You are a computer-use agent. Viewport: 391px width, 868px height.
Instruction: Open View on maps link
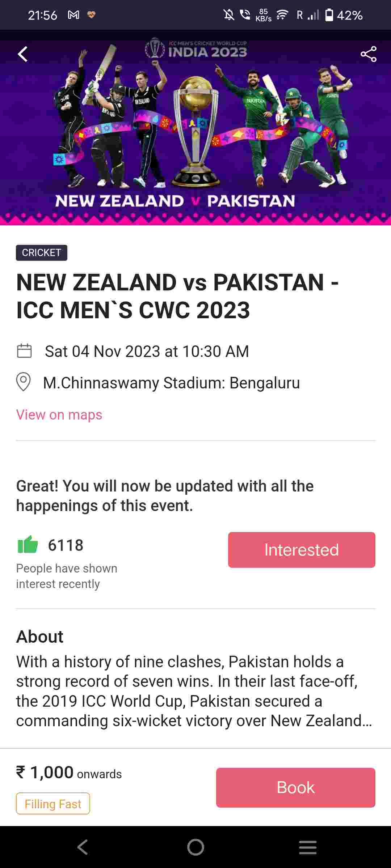pos(59,414)
